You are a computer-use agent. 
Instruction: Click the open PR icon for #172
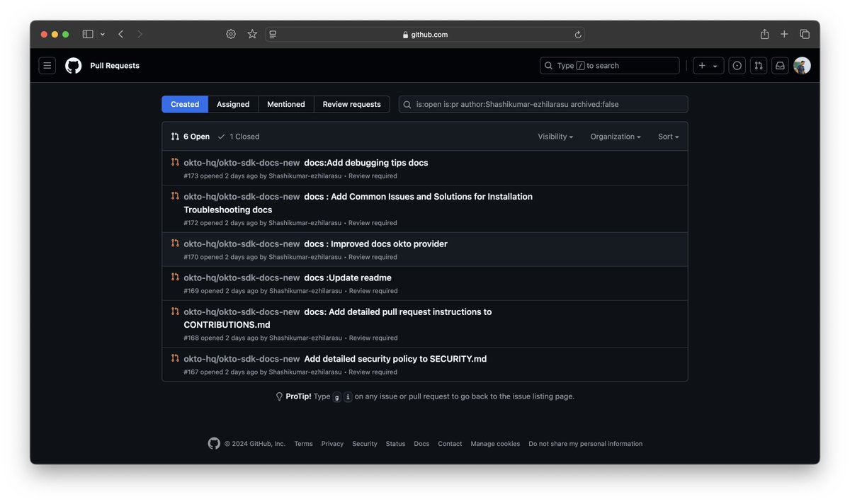pos(175,196)
